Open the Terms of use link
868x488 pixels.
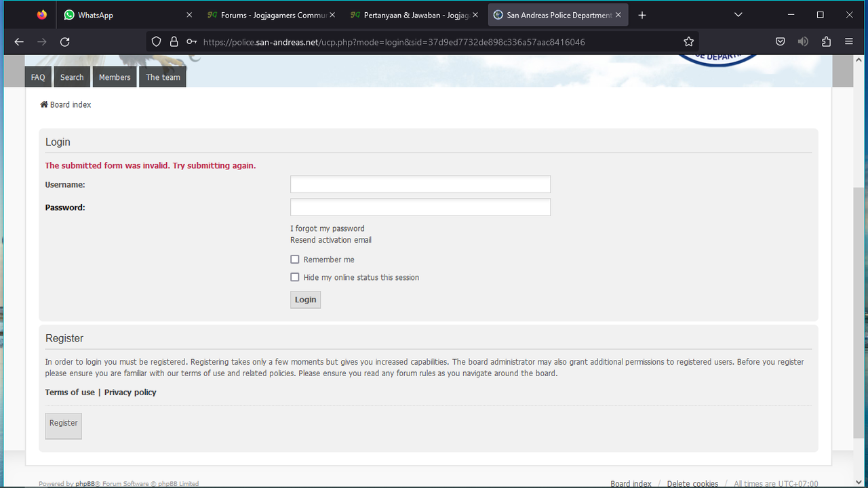[70, 392]
